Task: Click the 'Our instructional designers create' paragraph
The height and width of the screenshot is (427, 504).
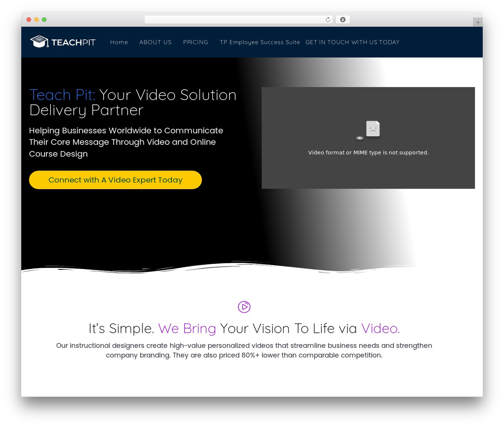Action: [244, 350]
